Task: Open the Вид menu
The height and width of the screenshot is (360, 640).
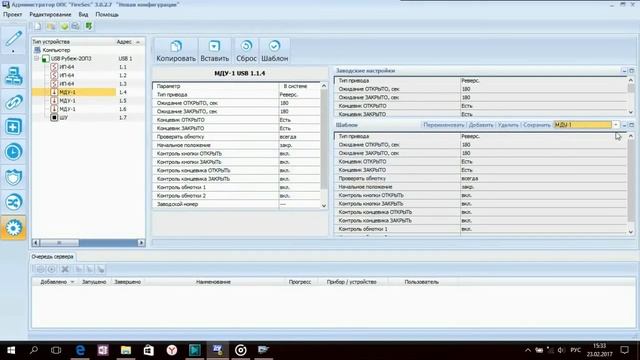Action: click(83, 14)
